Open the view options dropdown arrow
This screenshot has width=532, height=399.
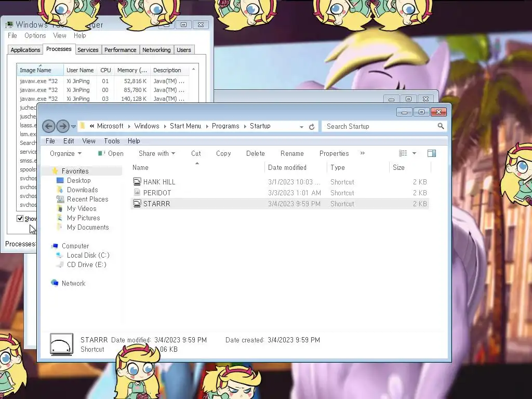[x=414, y=153]
